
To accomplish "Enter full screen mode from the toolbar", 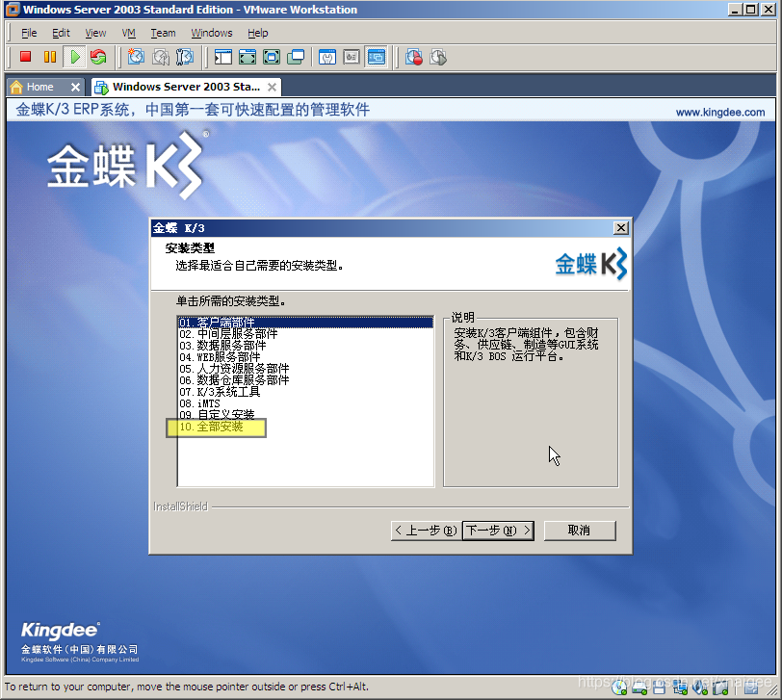I will click(248, 58).
